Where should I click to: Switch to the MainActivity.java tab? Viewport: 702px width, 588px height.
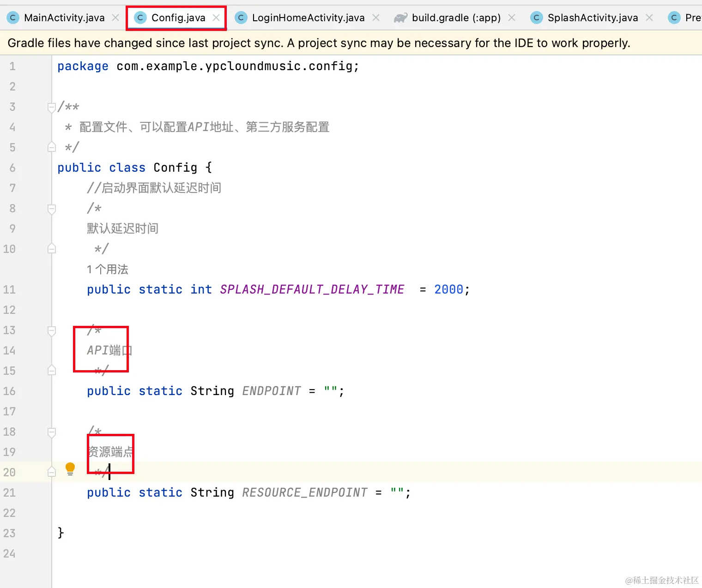coord(65,18)
